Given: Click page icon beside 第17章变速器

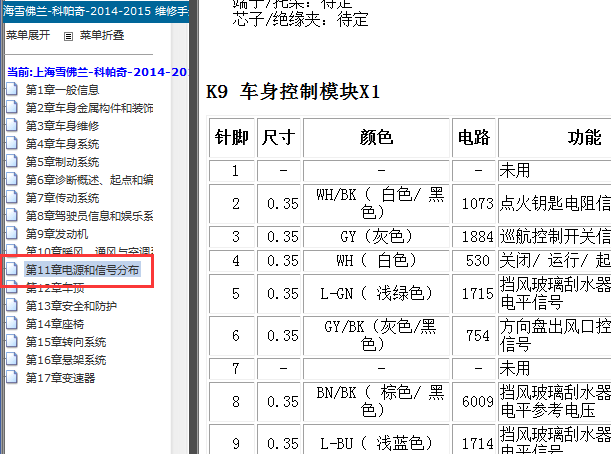Looking at the screenshot, I should tap(12, 377).
